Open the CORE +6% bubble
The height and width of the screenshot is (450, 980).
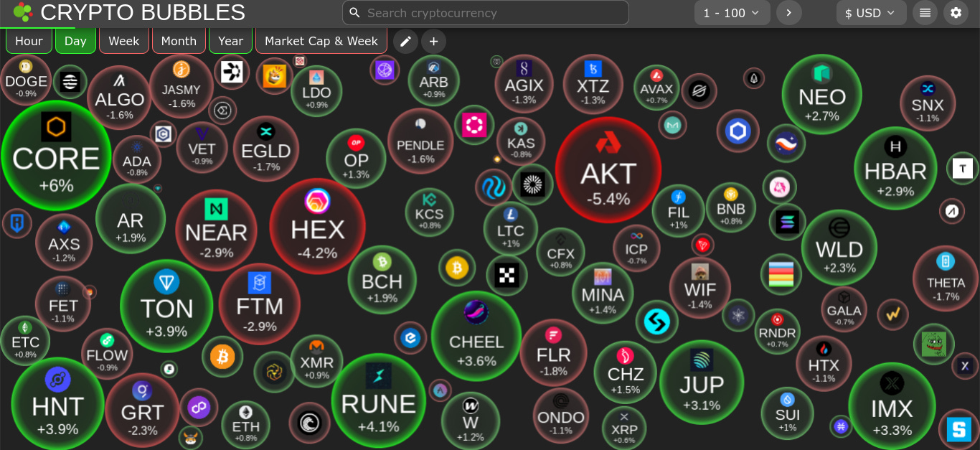tap(56, 156)
